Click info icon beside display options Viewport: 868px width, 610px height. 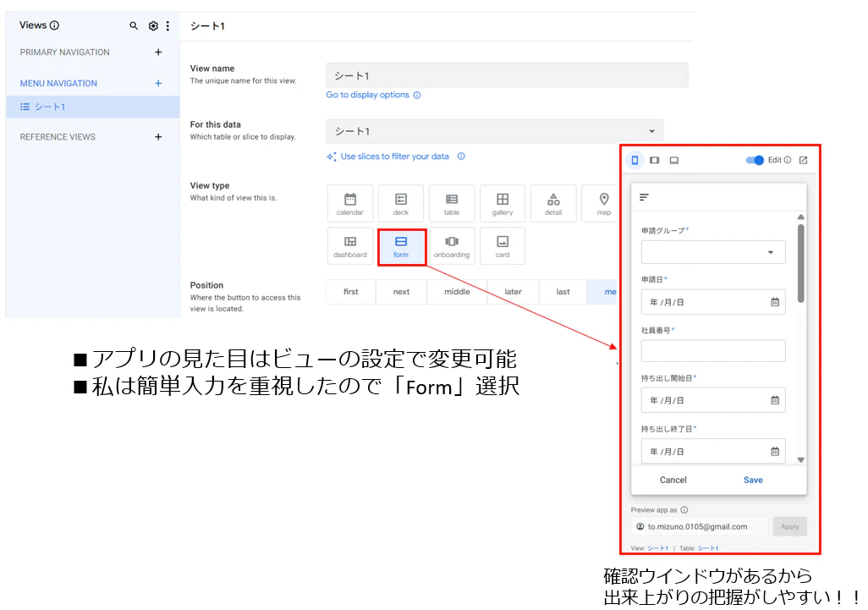tap(417, 95)
